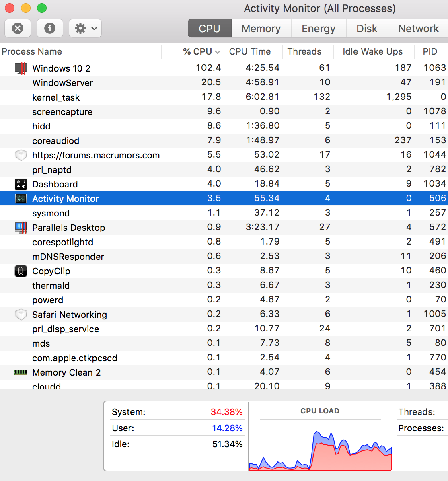Image resolution: width=448 pixels, height=481 pixels.
Task: Open the gear action dropdown menu
Action: pos(85,28)
